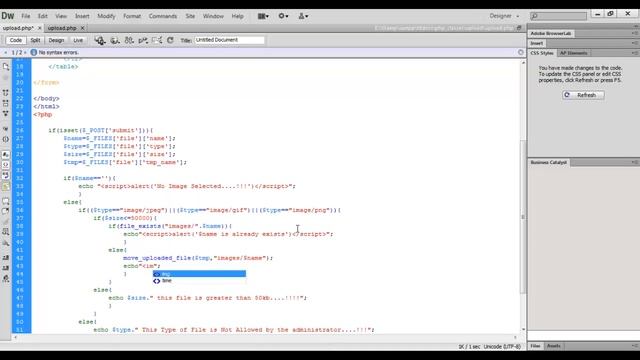This screenshot has height=360, width=640.
Task: Open the Edit menu
Action: pos(42,16)
